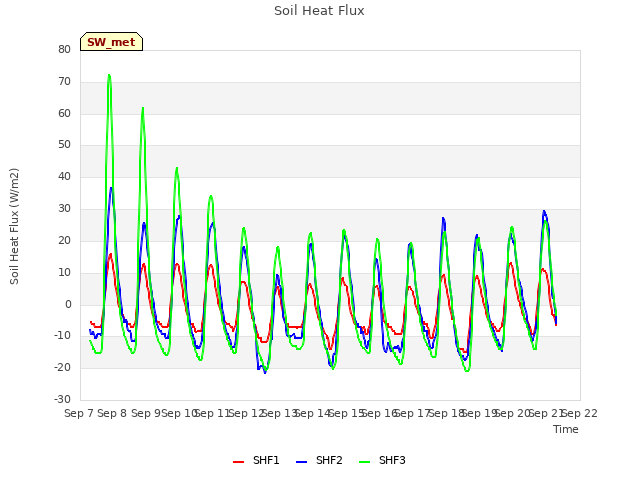Screen dimensions: 640x480
Task: Click the green SHF3 legend color marker
Action: click(364, 462)
